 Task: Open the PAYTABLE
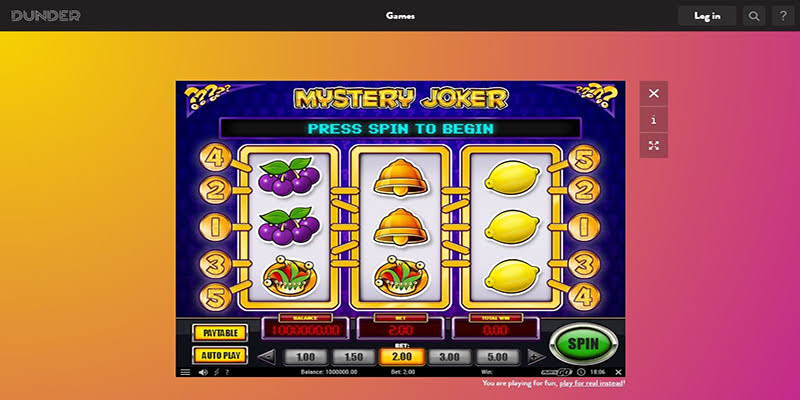pos(220,333)
